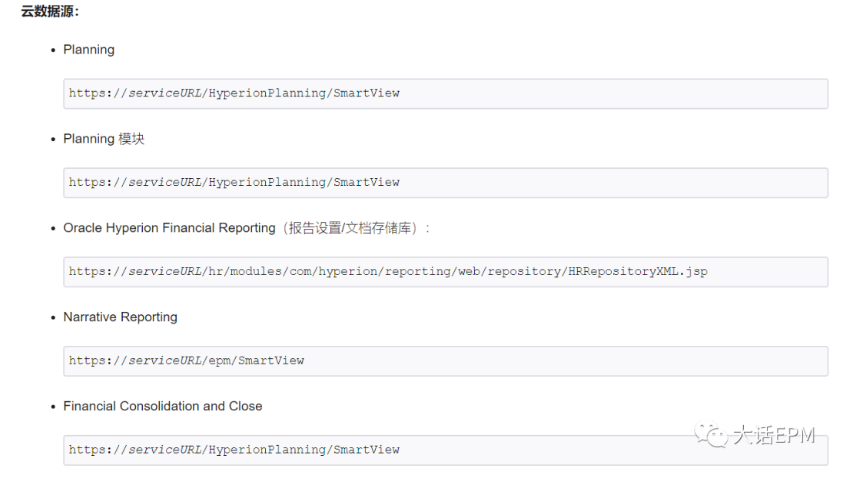Screen dimensions: 857x484
Task: Select the Financial Consolidation and Close label
Action: coord(163,406)
